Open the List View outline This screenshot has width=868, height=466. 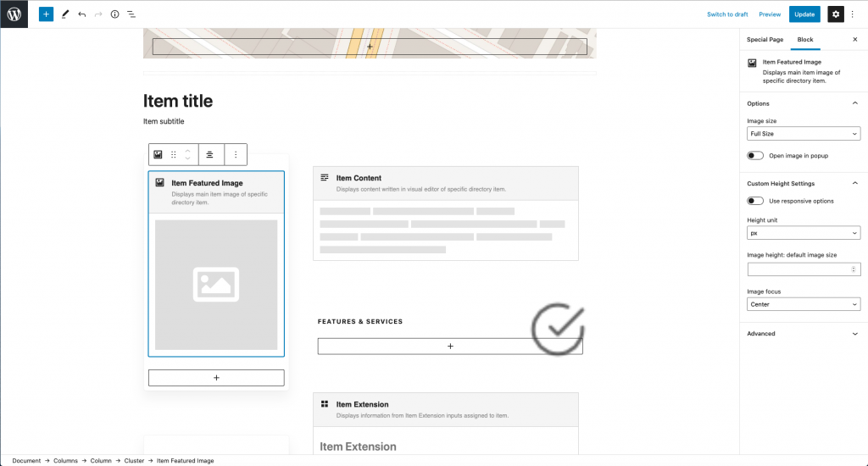tap(131, 14)
